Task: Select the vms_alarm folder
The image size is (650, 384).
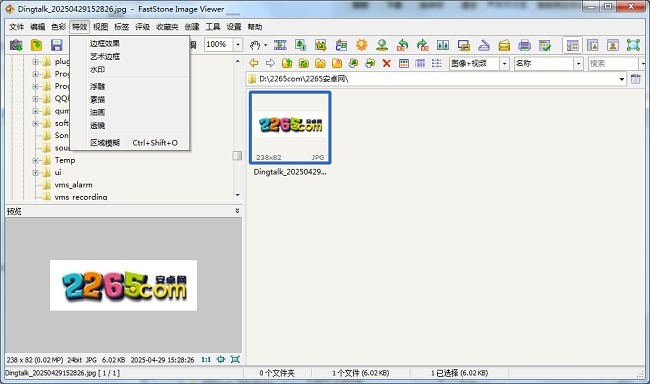Action: click(73, 185)
